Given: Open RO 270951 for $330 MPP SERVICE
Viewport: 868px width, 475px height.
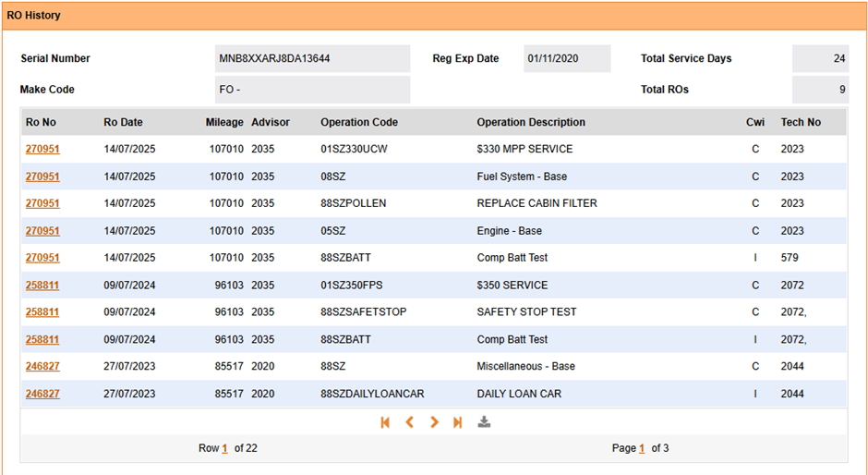Looking at the screenshot, I should (x=42, y=150).
